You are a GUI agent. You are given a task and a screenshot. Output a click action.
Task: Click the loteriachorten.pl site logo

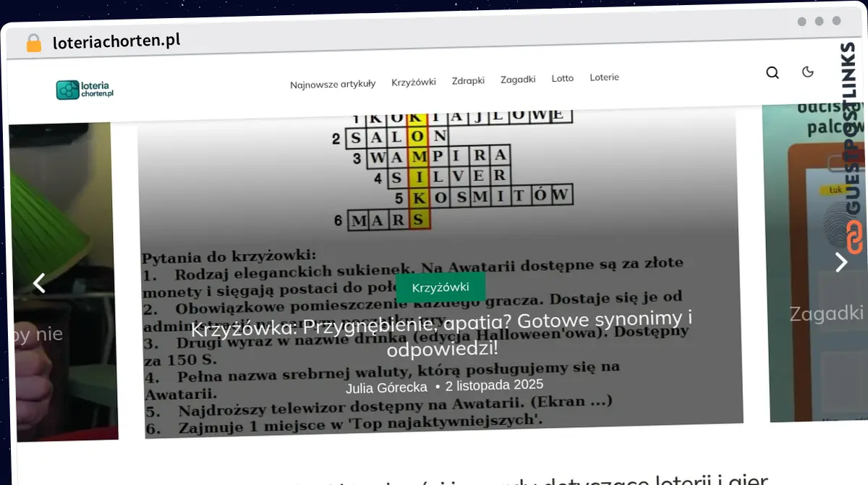[85, 90]
